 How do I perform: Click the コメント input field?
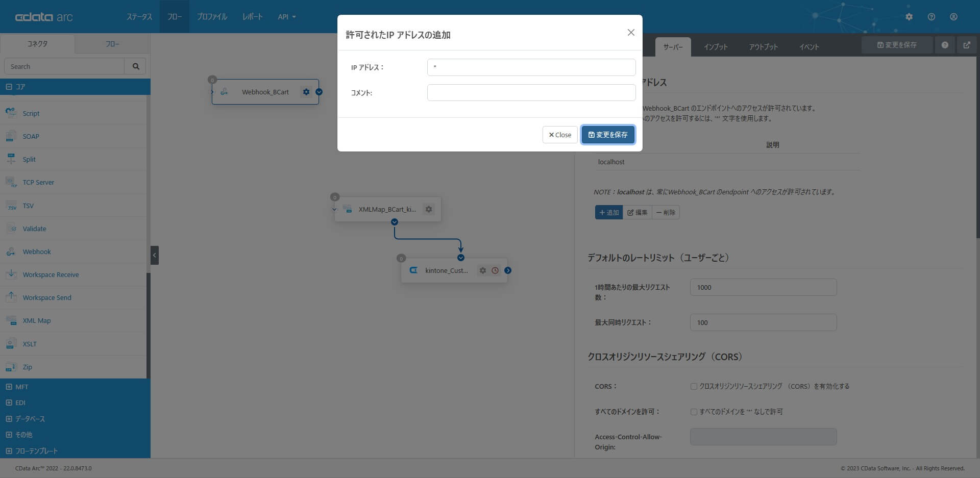click(531, 93)
